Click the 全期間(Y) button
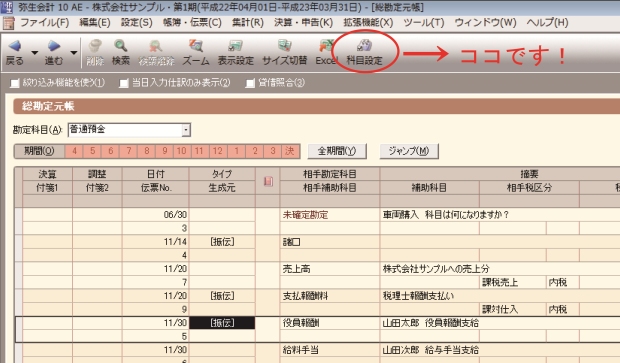This screenshot has height=363, width=620. click(337, 151)
